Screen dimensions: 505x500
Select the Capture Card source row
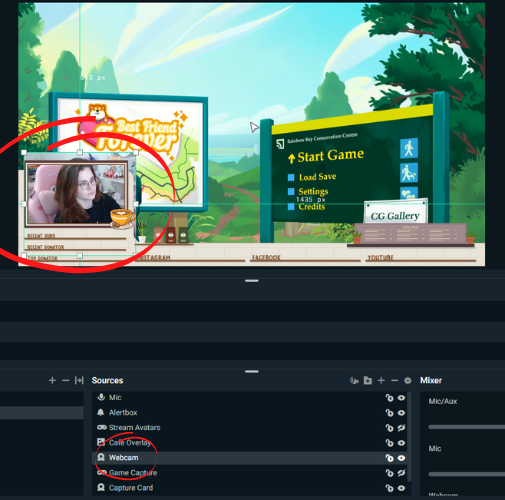250,488
